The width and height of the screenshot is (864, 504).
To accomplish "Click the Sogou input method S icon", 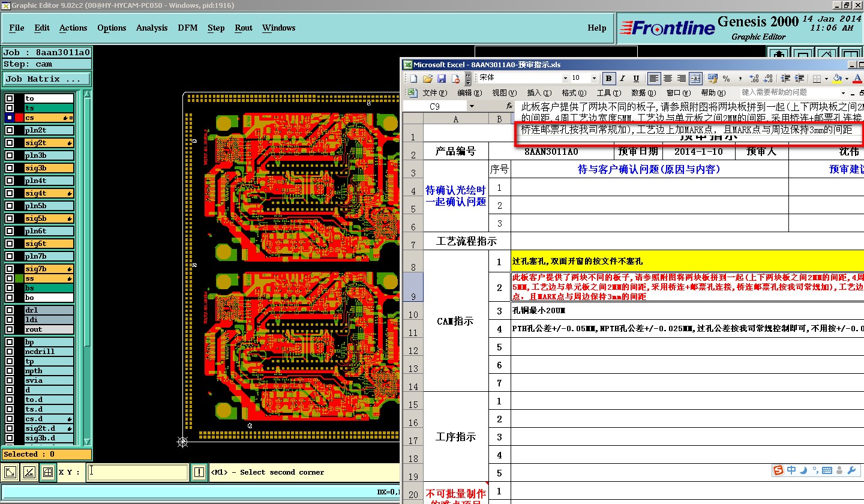I will click(x=778, y=470).
